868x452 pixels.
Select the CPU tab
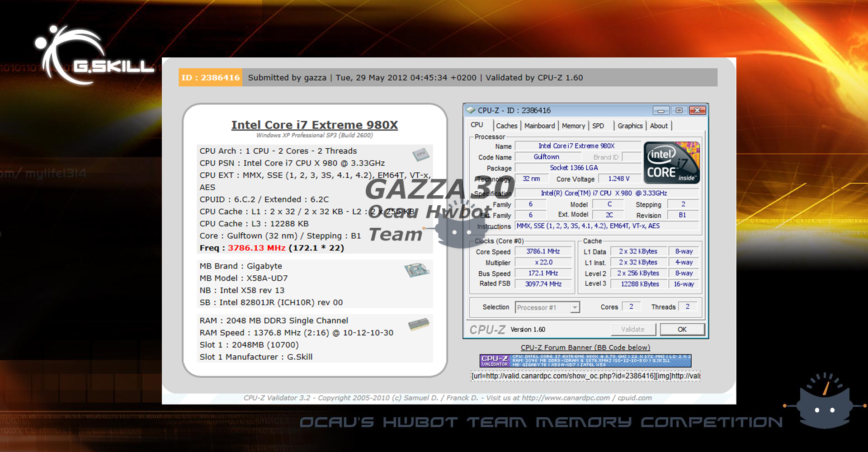(477, 125)
